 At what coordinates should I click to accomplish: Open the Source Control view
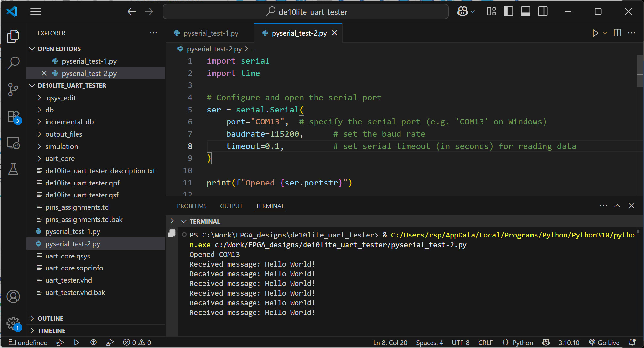pos(13,90)
